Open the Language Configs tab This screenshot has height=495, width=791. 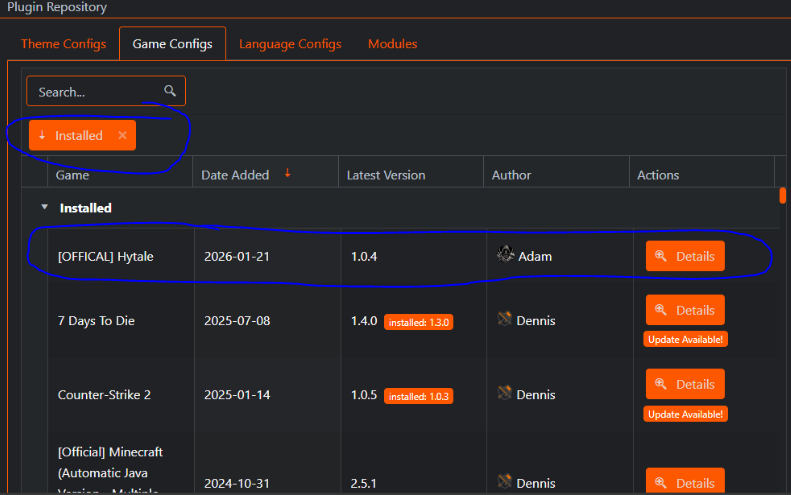(290, 44)
